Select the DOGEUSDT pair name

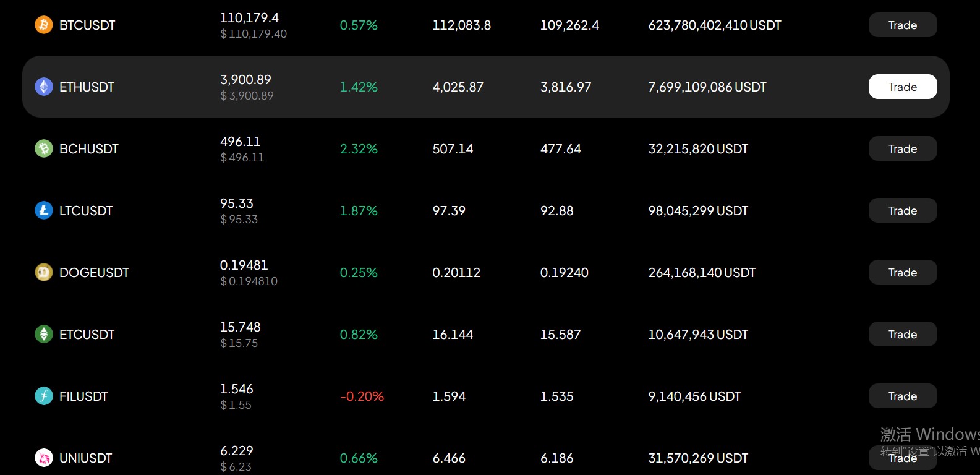point(94,273)
